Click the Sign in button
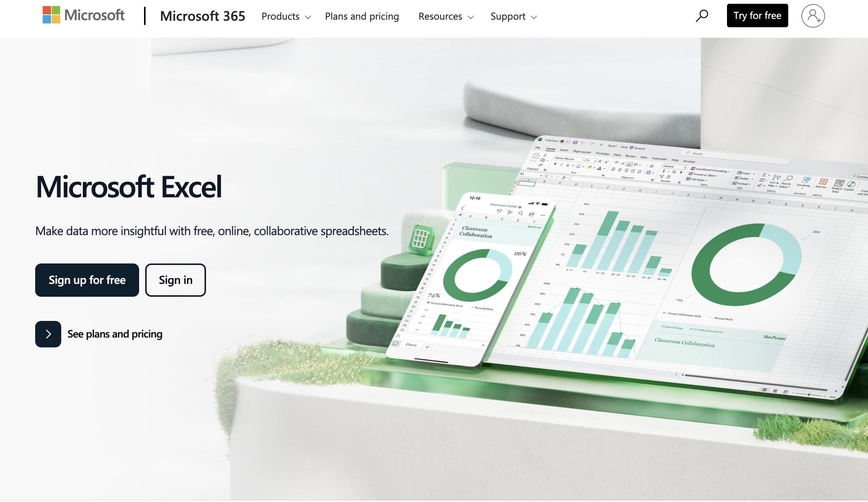 [176, 280]
